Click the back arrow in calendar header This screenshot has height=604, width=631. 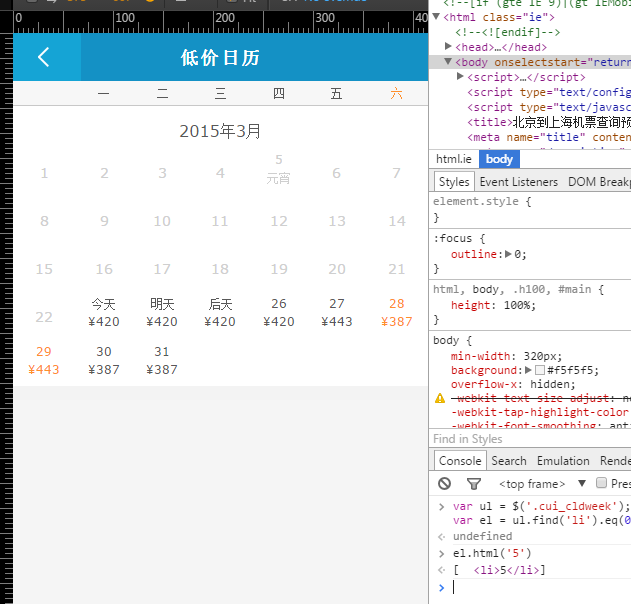click(44, 58)
